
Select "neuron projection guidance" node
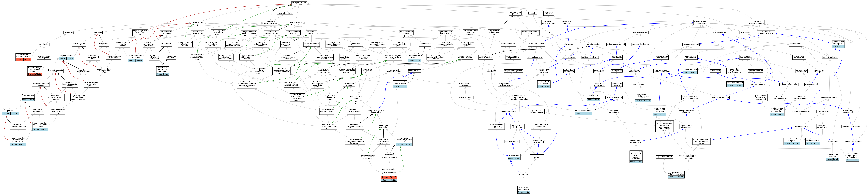[537, 157]
